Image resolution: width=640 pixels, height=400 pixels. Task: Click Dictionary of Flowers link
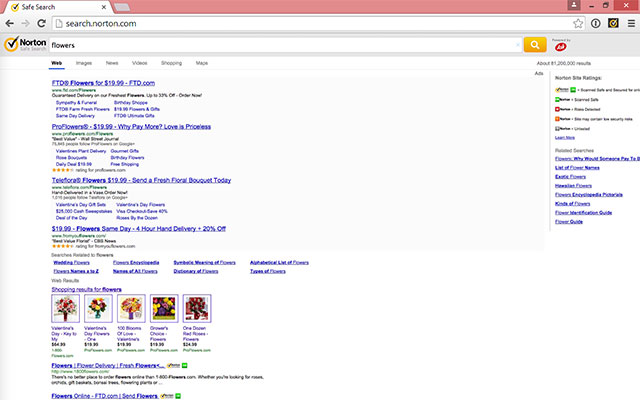tap(196, 271)
